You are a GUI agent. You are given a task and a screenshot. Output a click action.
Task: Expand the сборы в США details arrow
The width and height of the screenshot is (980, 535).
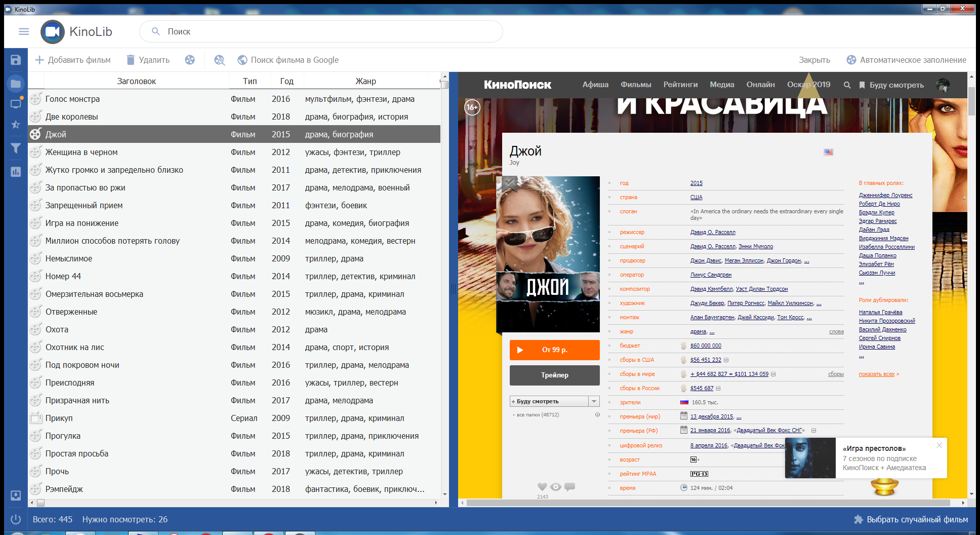tap(726, 360)
